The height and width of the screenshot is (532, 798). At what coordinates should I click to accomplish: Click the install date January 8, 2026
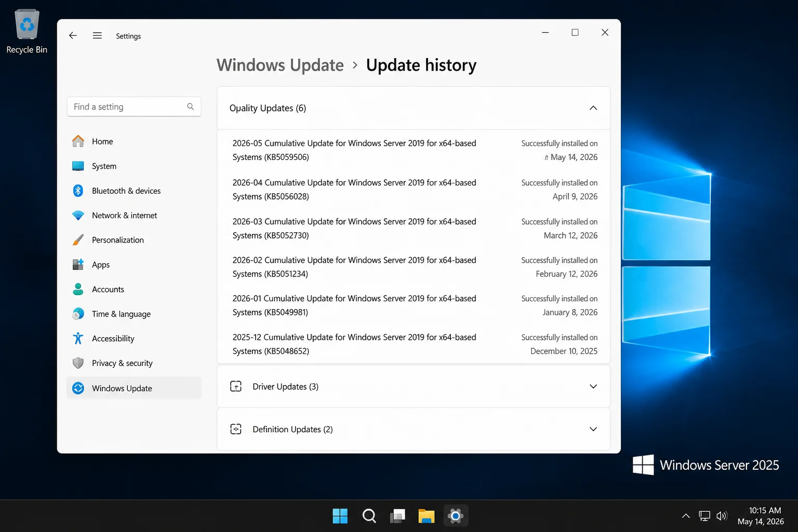point(570,312)
